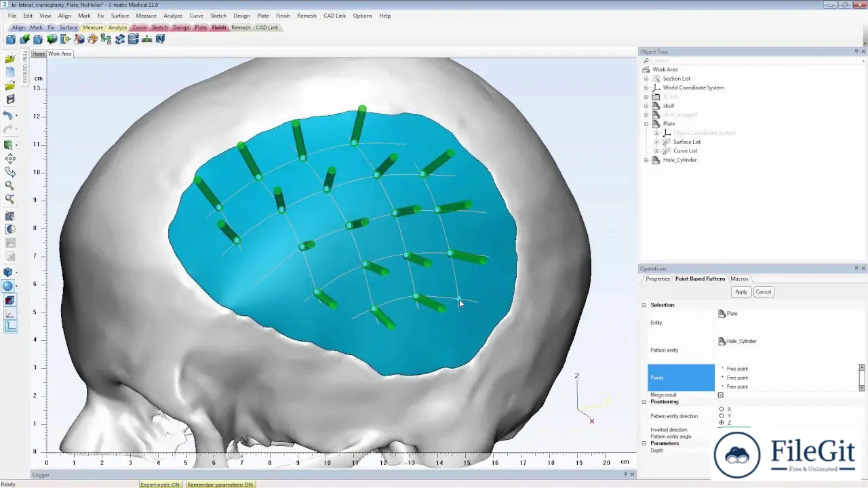Open the File menu

[12, 16]
